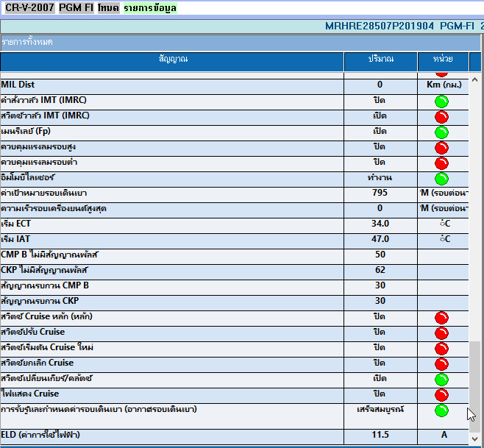Click green indicator for สวิตช์เปลี่ยนเกียร์/คลัตช์
Image resolution: width=484 pixels, height=448 pixels.
(x=441, y=380)
